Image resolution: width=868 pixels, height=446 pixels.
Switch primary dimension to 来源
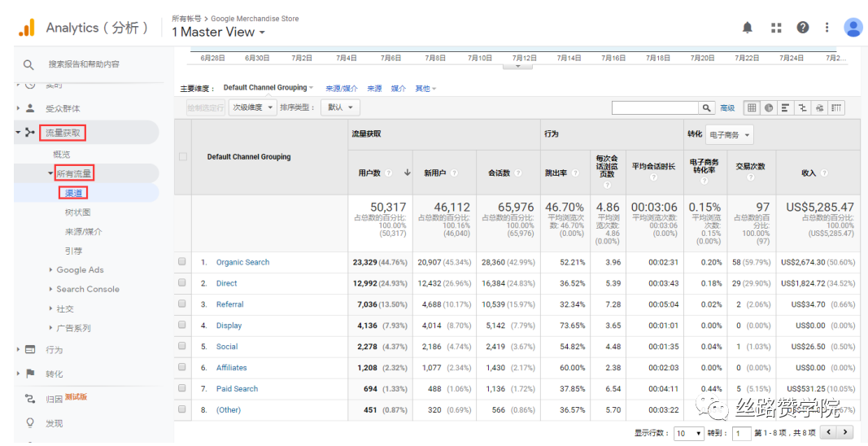[375, 88]
